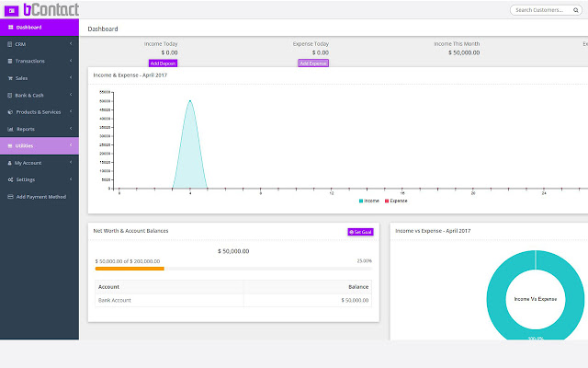Click the orange net worth progress bar
588x368 pixels.
click(130, 269)
